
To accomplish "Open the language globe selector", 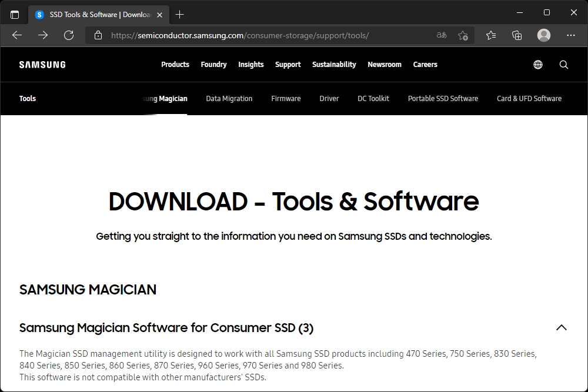I will point(538,65).
